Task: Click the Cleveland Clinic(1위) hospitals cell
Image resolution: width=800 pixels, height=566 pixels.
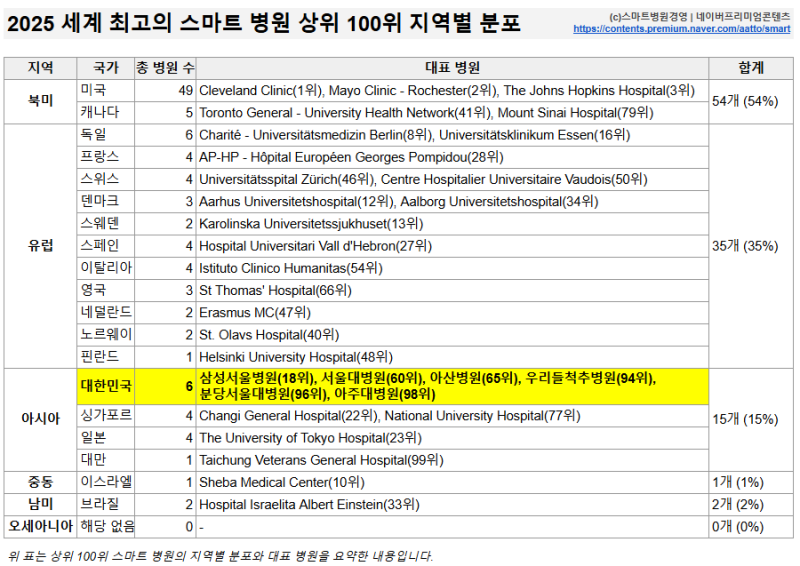Action: point(452,90)
